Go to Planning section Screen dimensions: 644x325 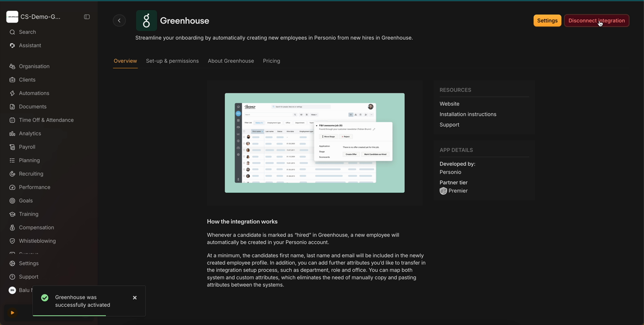pyautogui.click(x=30, y=161)
